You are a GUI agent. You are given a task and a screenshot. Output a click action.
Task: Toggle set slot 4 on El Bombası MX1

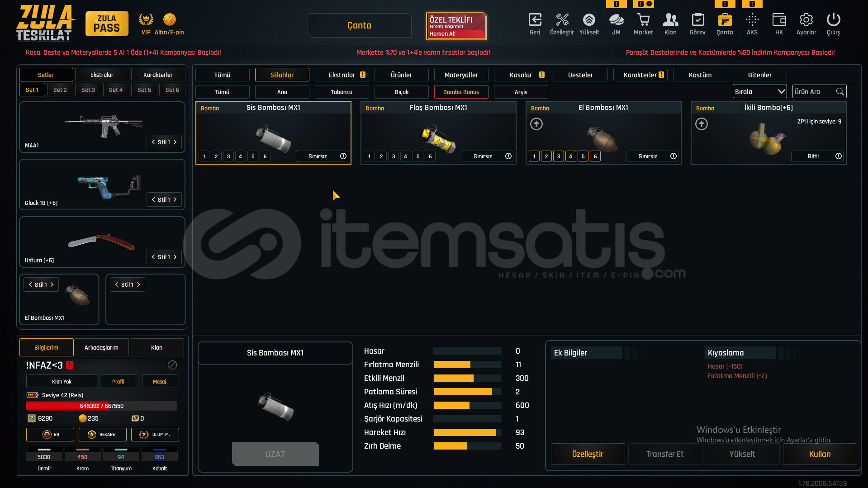tap(571, 156)
